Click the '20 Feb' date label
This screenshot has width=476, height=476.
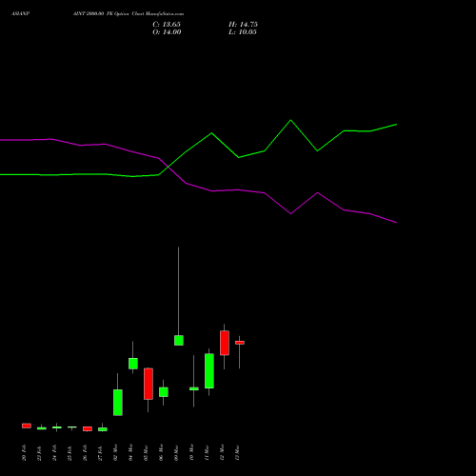tap(24, 452)
